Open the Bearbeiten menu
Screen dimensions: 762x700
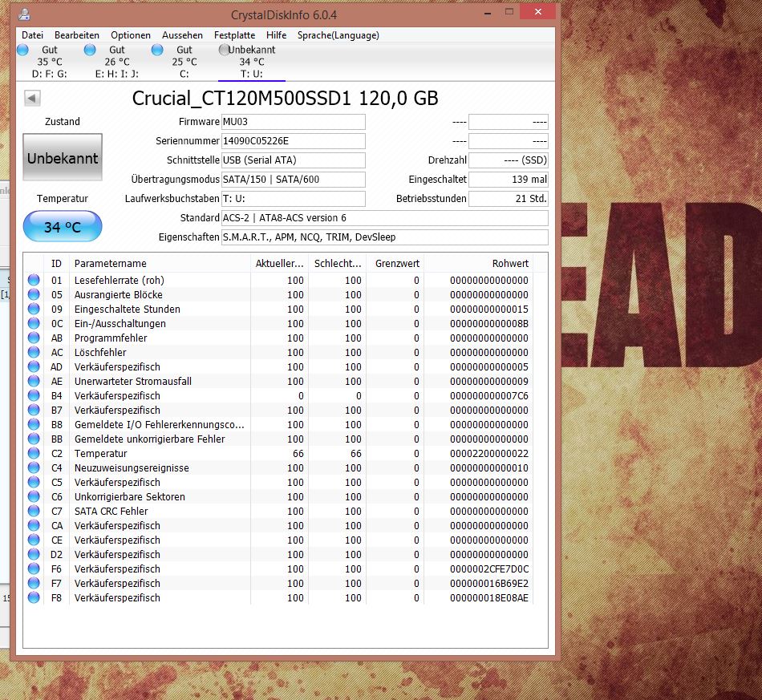77,35
